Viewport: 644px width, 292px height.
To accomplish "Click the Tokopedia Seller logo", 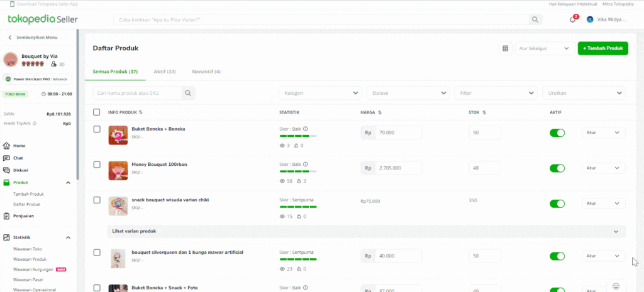I will tap(43, 19).
